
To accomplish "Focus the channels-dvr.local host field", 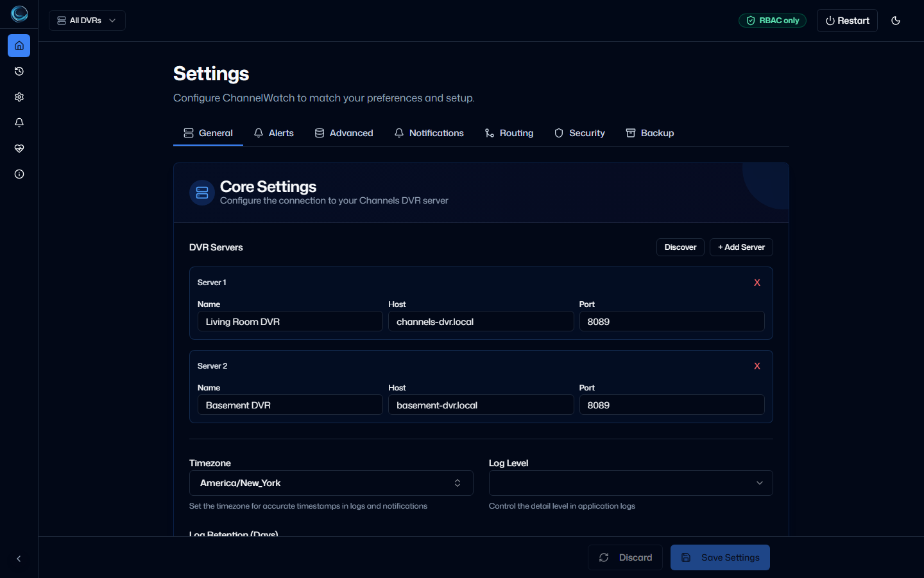I will [x=481, y=321].
